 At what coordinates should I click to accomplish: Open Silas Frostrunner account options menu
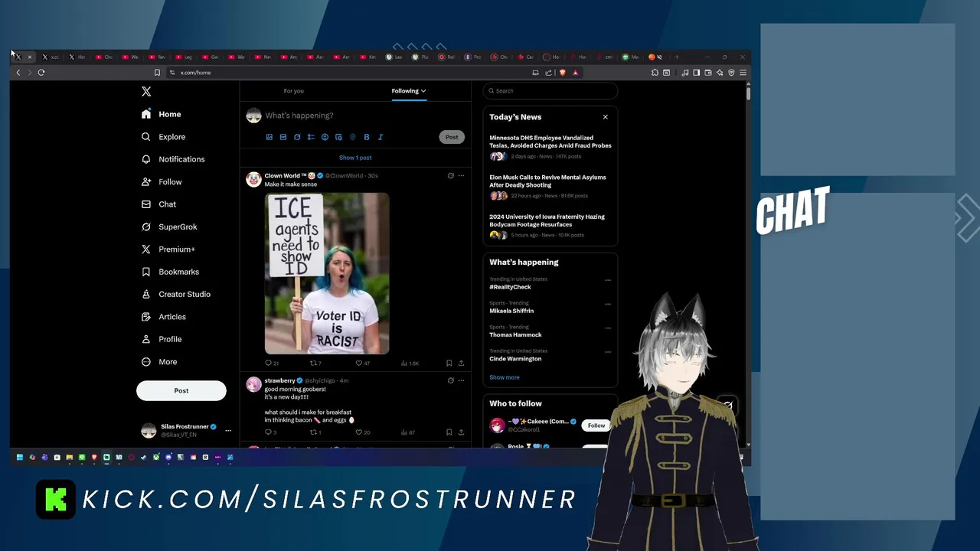(227, 431)
